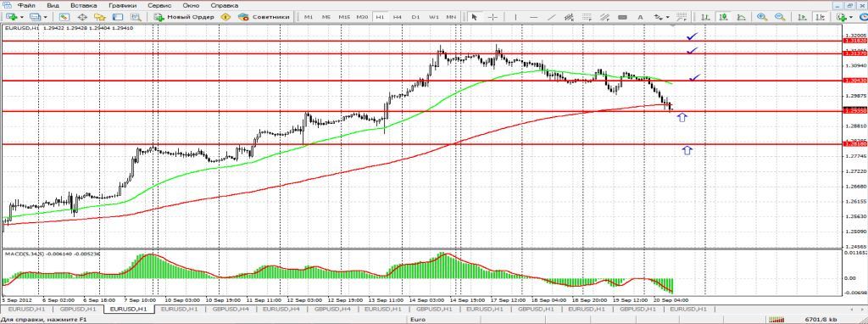Expand the new chart dropdown arrow
This screenshot has width=868, height=324.
point(22,17)
